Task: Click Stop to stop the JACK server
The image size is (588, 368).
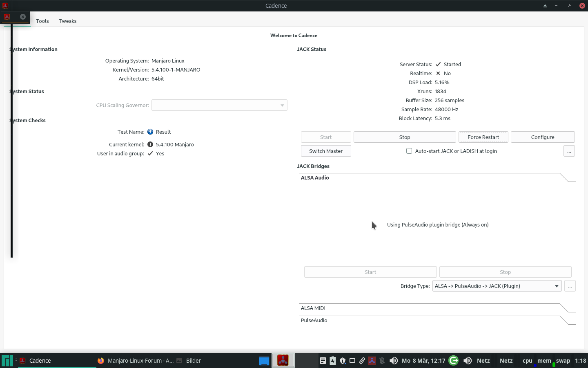Action: [x=404, y=137]
